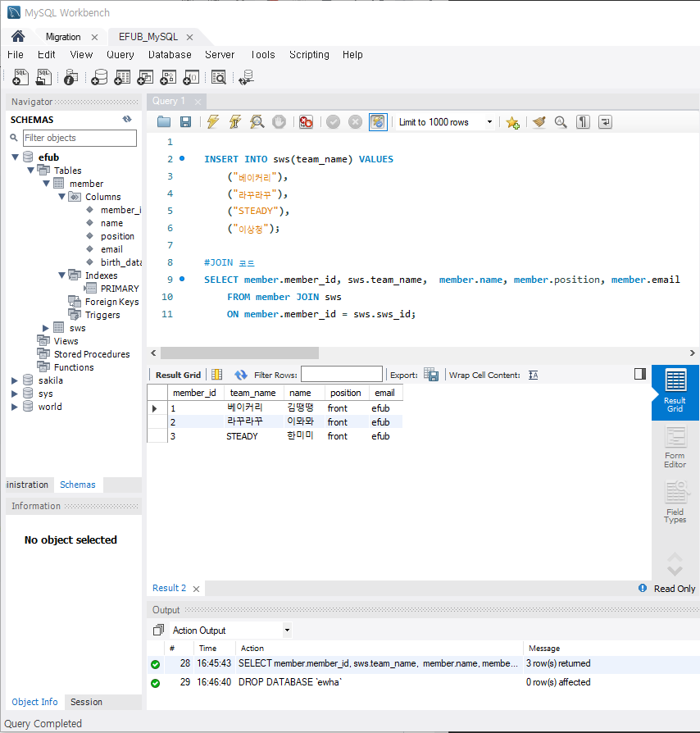Toggle autocommit mode button
The width and height of the screenshot is (700, 733).
tap(378, 122)
